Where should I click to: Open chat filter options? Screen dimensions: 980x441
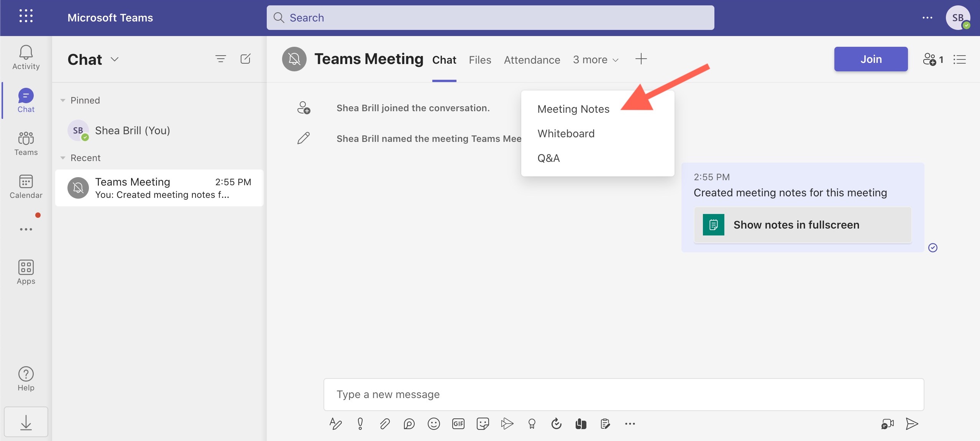(221, 59)
